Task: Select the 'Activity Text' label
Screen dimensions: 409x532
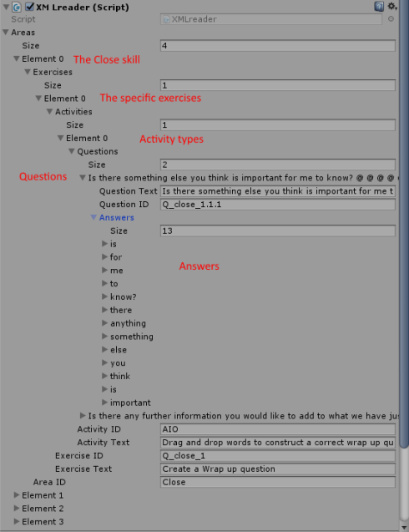Action: (x=104, y=442)
